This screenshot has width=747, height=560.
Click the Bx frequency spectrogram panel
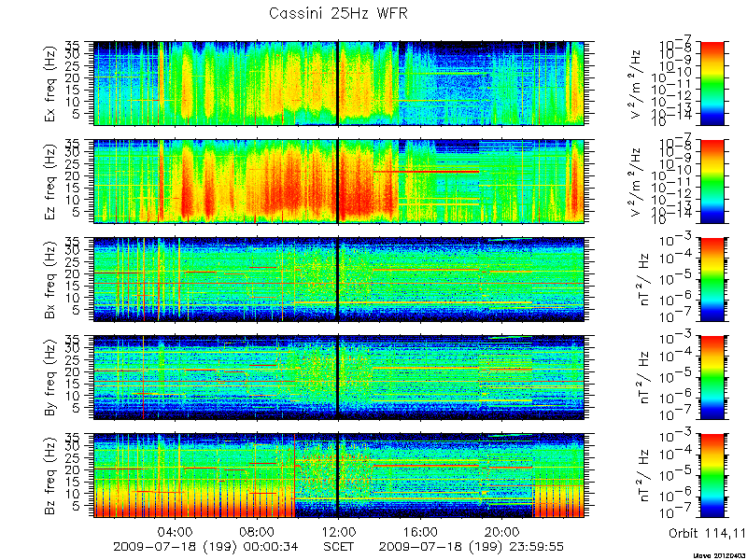[339, 279]
